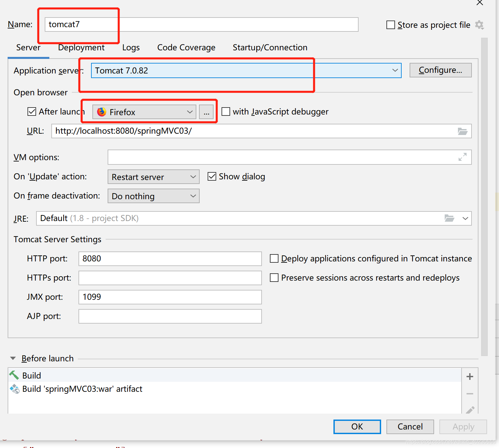
Task: Expand the VM options field with arrows icon
Action: [x=463, y=157]
